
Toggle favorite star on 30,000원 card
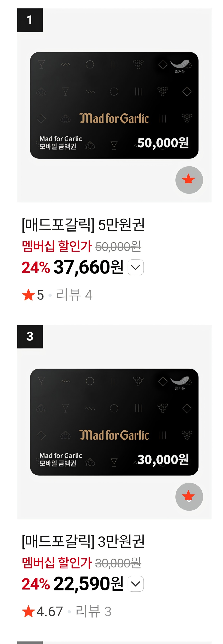click(x=189, y=496)
